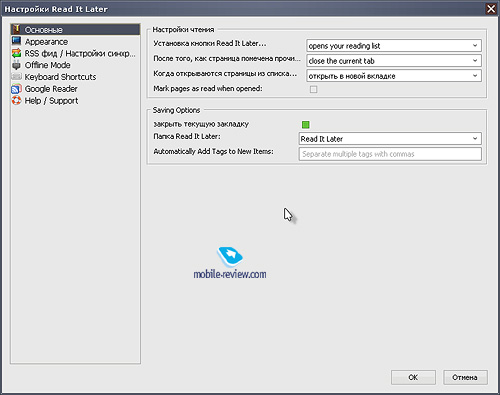Screen dimensions: 500x395
Task: Confirm settings with OK button
Action: pyautogui.click(x=413, y=377)
